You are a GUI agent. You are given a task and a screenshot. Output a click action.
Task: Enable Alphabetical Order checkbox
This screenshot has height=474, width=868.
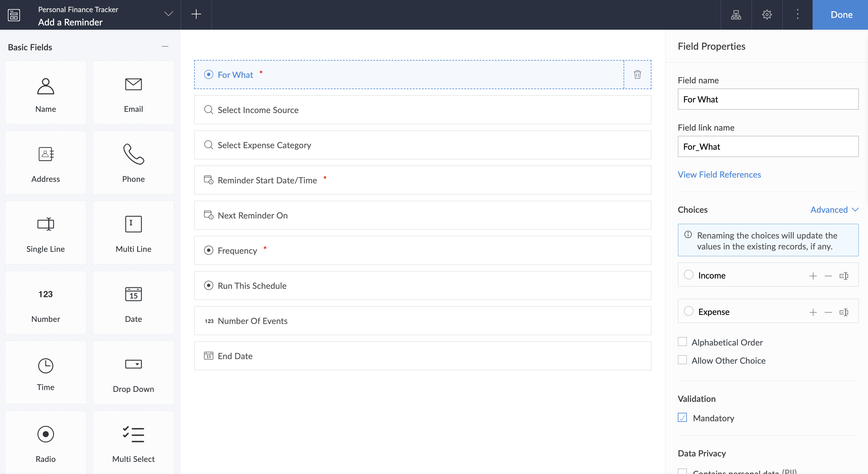point(682,342)
